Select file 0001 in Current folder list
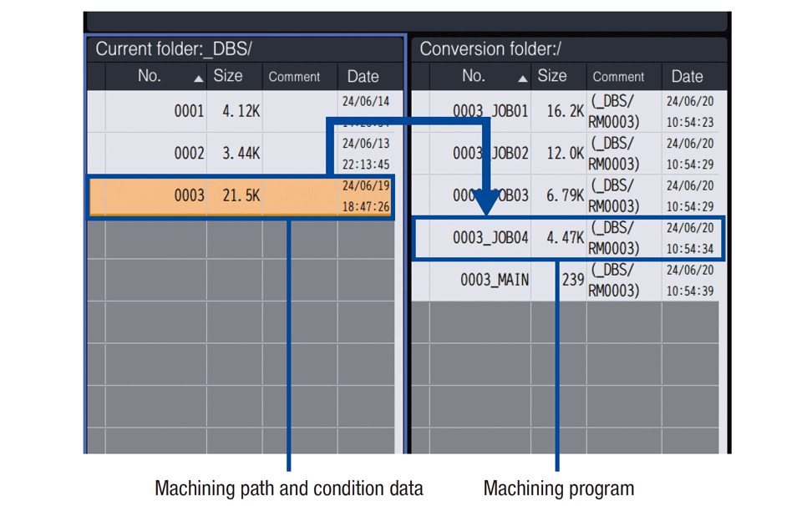This screenshot has height=506, width=812. click(189, 111)
